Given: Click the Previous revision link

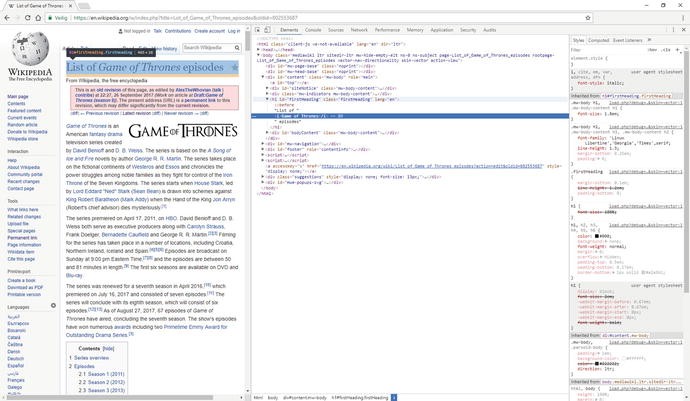Looking at the screenshot, I should coord(102,113).
